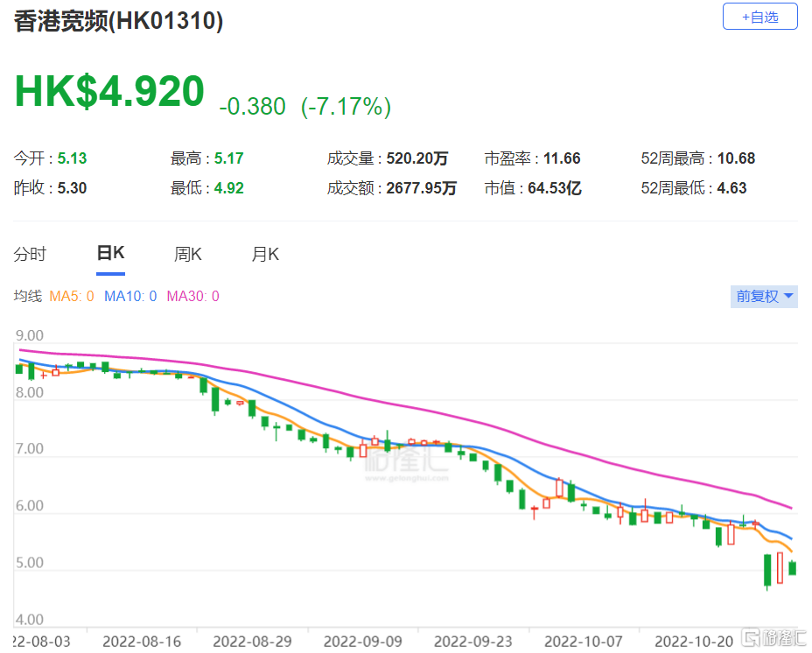Click the MA5 indicator label

coord(72,297)
